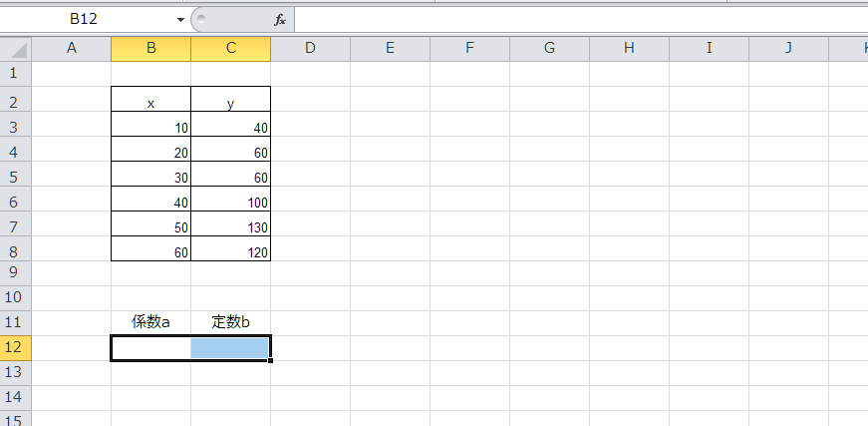
Task: Click the x value 20 cell
Action: coord(151,149)
